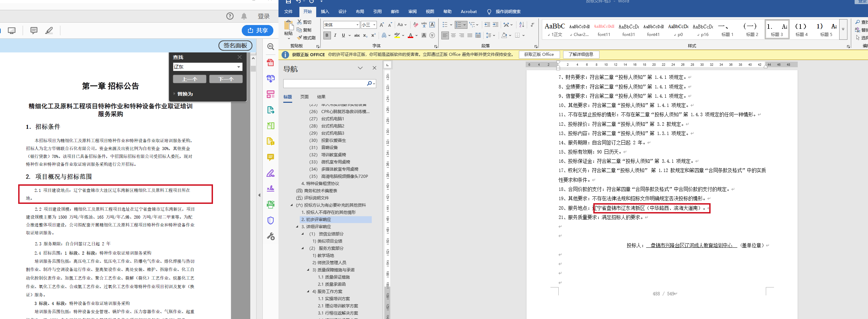The height and width of the screenshot is (319, 868).
Task: Switch to the 结果 navigation tab
Action: tap(321, 97)
